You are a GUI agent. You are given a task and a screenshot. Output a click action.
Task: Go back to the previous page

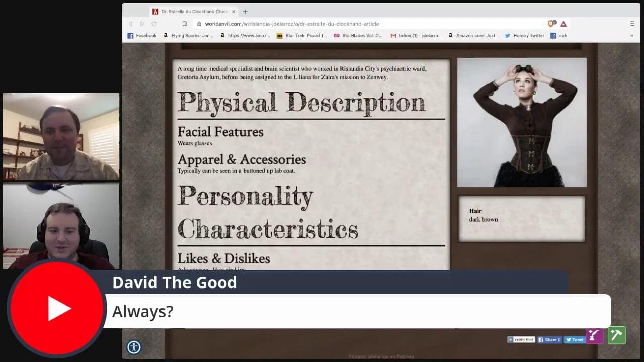130,24
